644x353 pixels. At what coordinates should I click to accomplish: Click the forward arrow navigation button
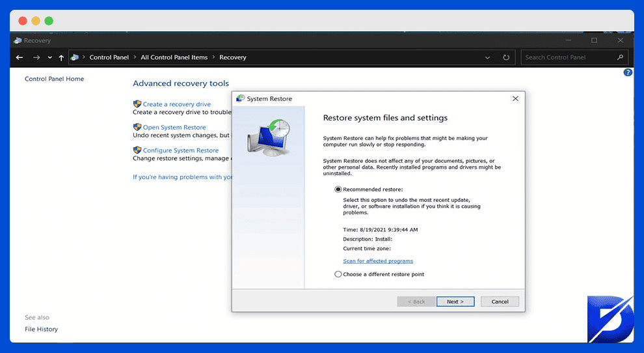click(x=36, y=57)
